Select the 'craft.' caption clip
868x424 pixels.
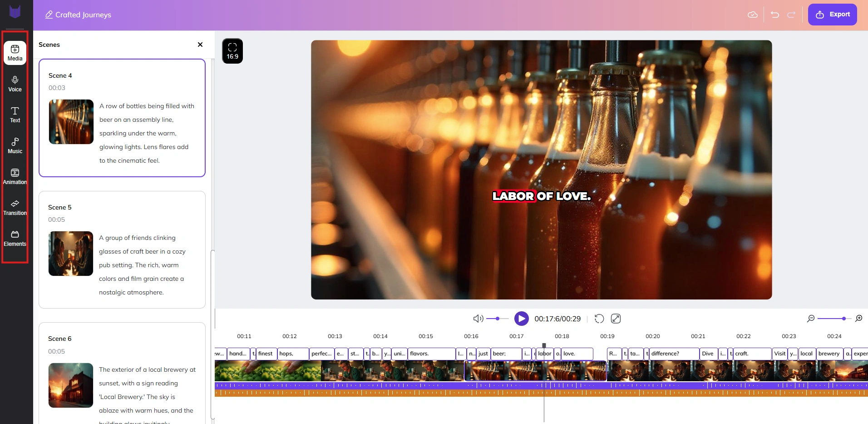(x=752, y=354)
